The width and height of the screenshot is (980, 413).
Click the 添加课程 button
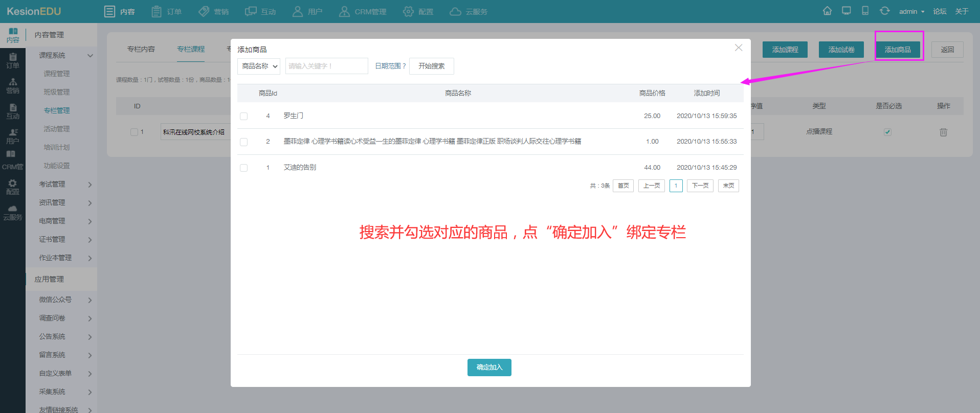(x=785, y=50)
